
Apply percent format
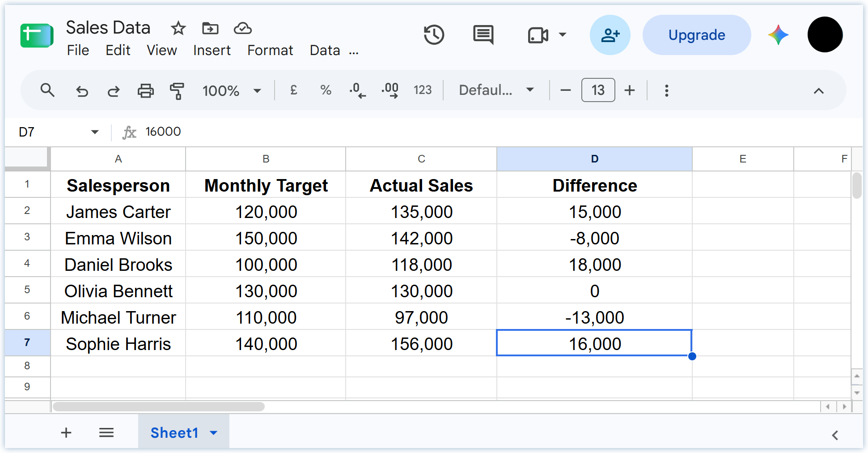[326, 90]
